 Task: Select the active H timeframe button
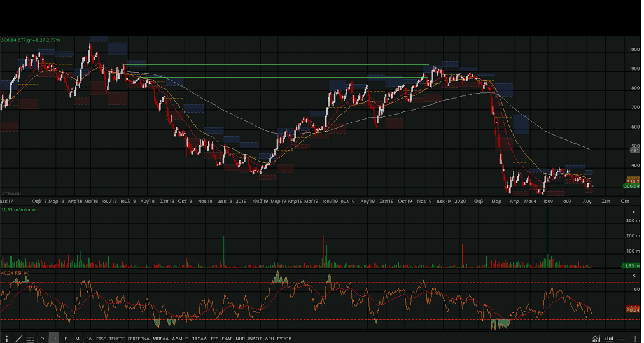coord(54,339)
